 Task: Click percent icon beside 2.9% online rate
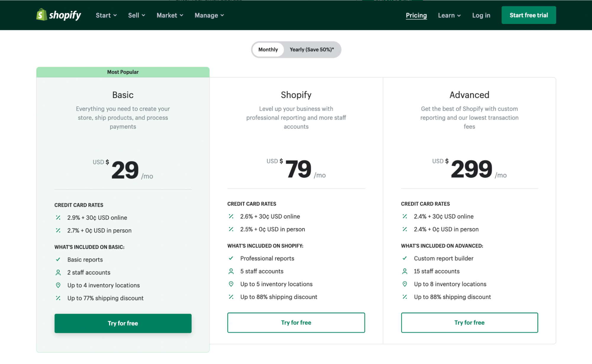58,217
